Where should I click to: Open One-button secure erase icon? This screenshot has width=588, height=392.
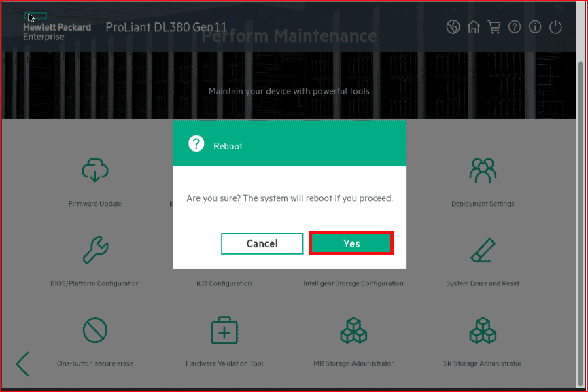[95, 330]
